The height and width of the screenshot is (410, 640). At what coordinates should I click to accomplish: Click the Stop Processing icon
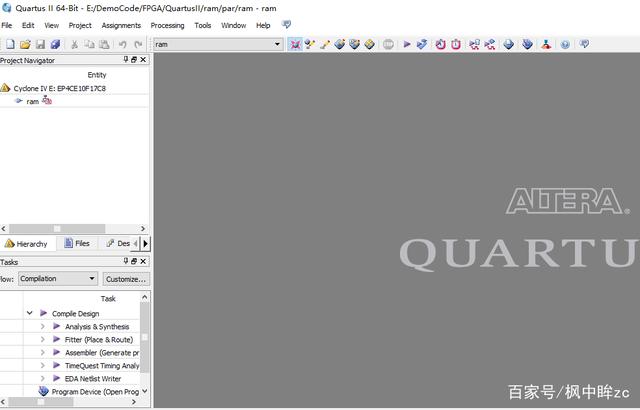coord(388,44)
